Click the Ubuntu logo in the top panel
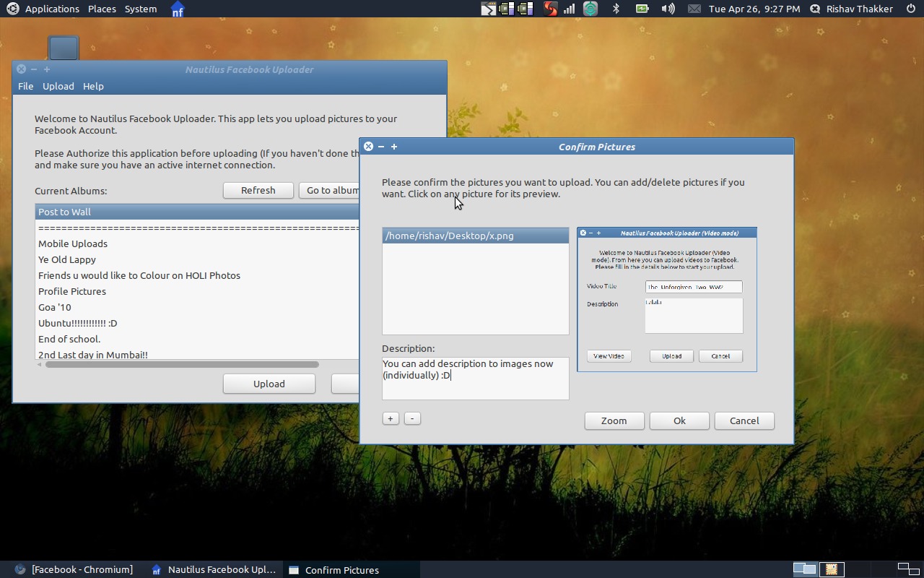 [x=12, y=9]
